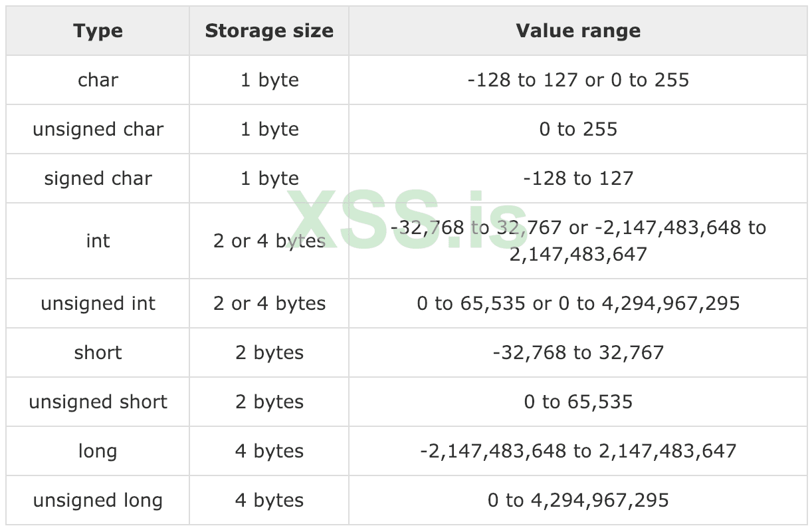Viewport: 812px width, 532px height.
Task: Click the "int" type cell
Action: coord(98,241)
